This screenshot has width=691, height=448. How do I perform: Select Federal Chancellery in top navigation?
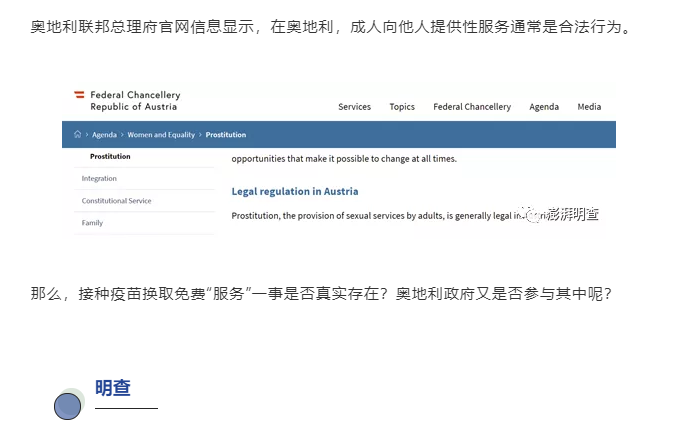pos(471,107)
